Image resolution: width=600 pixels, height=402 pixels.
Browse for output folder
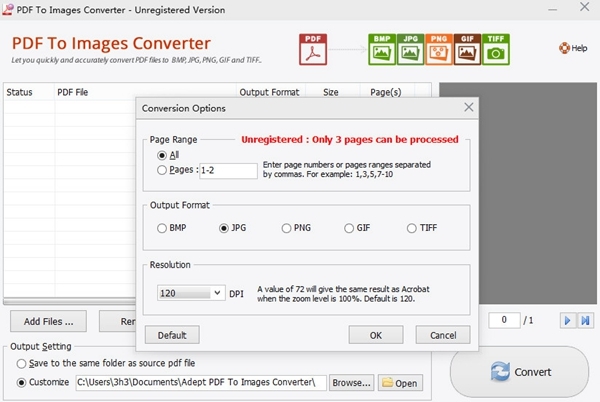click(351, 383)
